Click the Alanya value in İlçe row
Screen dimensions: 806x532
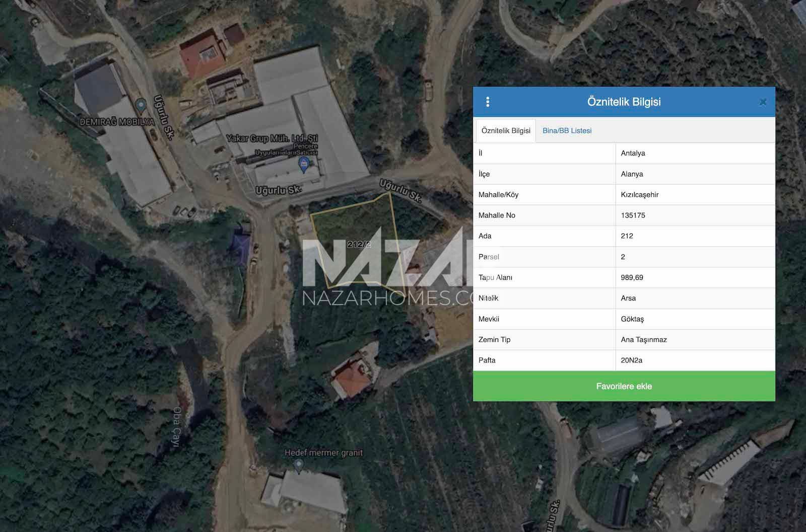coord(632,174)
